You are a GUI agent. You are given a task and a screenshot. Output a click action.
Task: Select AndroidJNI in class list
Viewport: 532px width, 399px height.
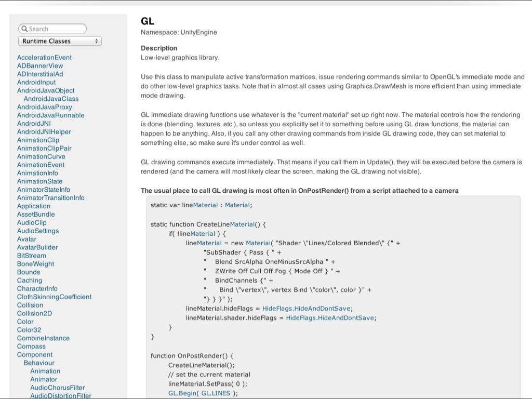click(x=34, y=124)
